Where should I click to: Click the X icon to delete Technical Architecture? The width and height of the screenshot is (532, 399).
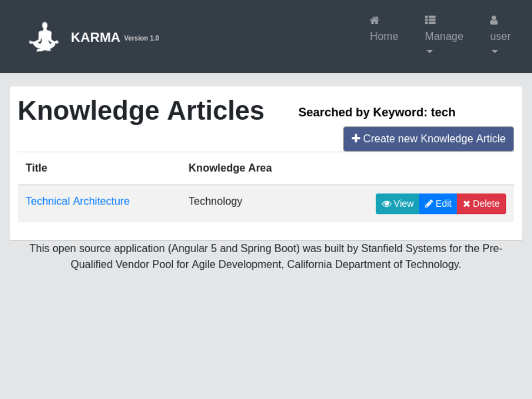pyautogui.click(x=467, y=204)
